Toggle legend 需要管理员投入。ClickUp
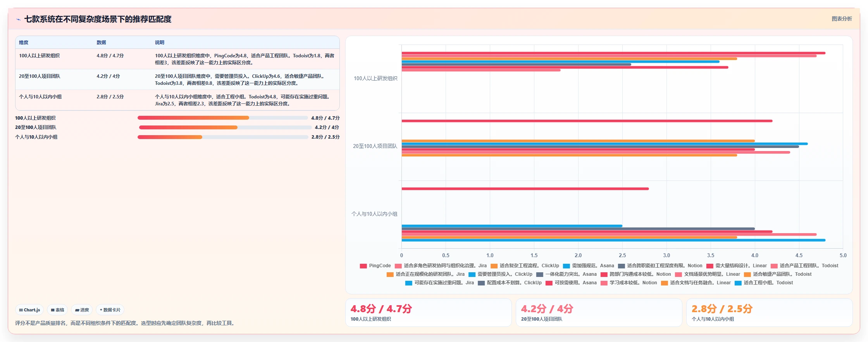The image size is (868, 342). point(500,274)
